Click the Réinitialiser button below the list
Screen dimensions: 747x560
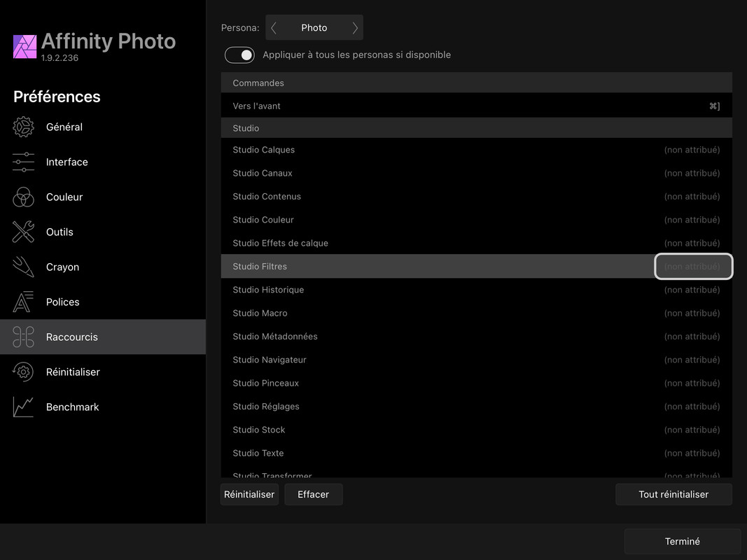[249, 495]
